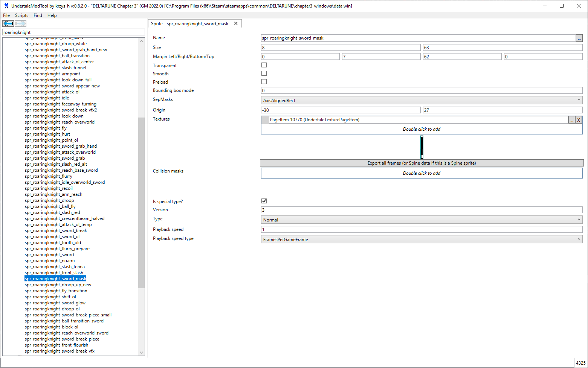This screenshot has width=588, height=368.
Task: Select spr_roaringknight_sword in the list
Action: [x=49, y=255]
